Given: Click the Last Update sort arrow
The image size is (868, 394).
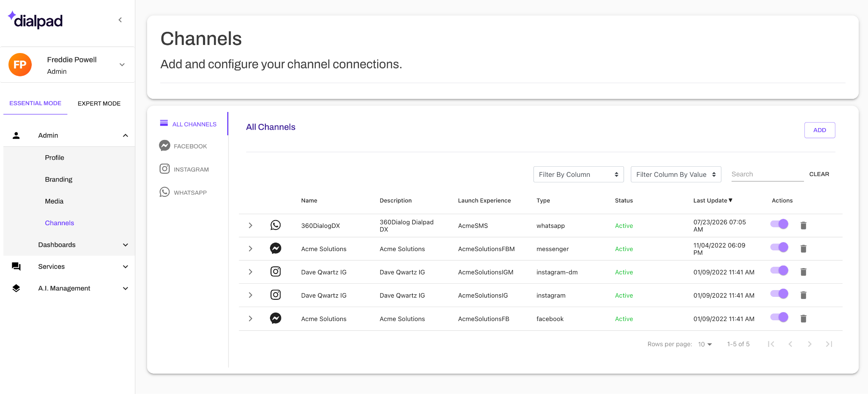Looking at the screenshot, I should (730, 200).
